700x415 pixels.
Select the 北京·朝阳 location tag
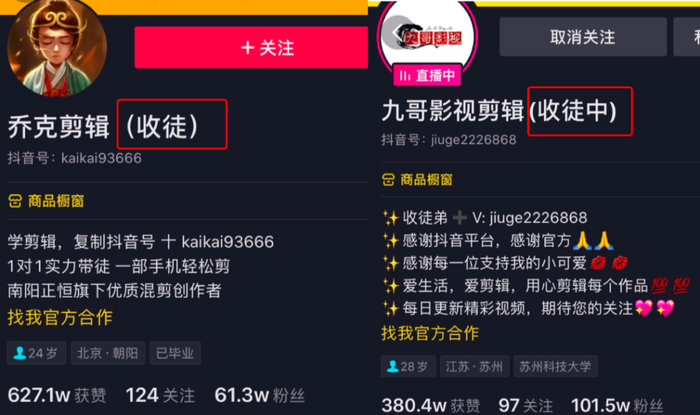tap(108, 353)
